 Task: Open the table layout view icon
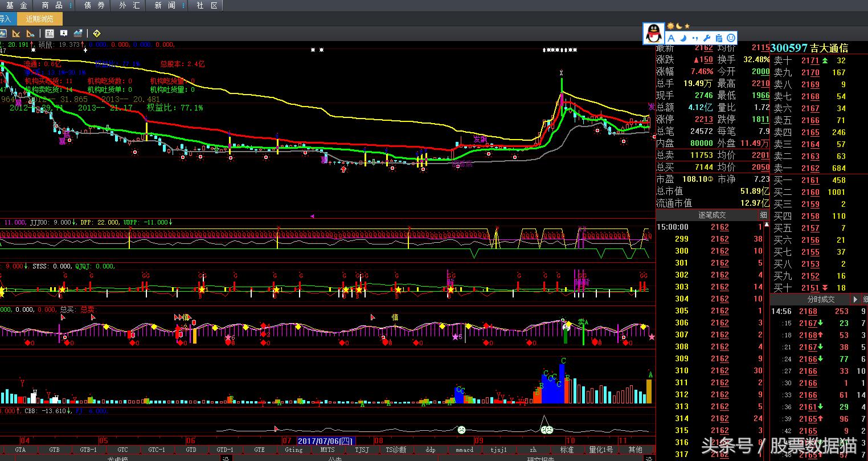(x=50, y=34)
